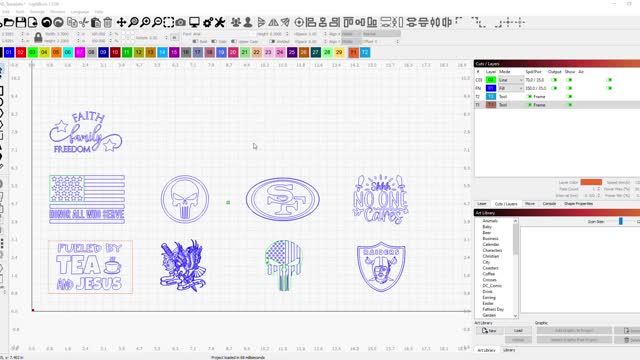
Task: Toggle Output for the C03 Line layer
Action: 554,80
